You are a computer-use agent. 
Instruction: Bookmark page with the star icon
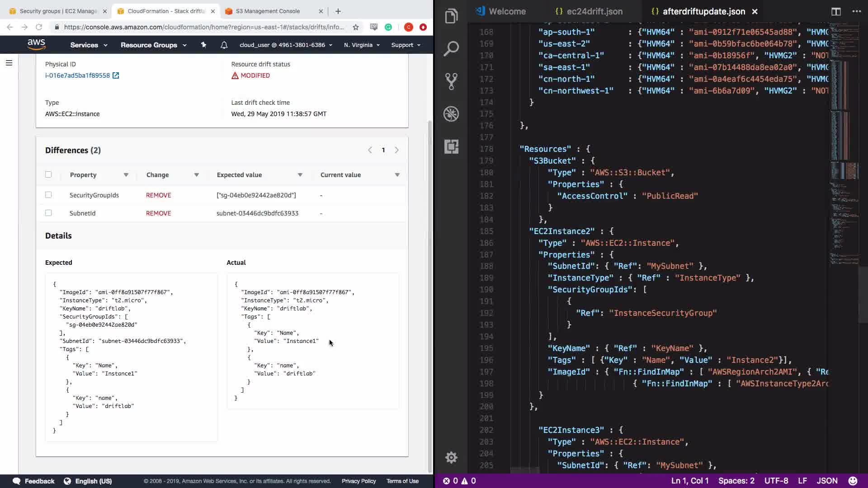pos(356,27)
